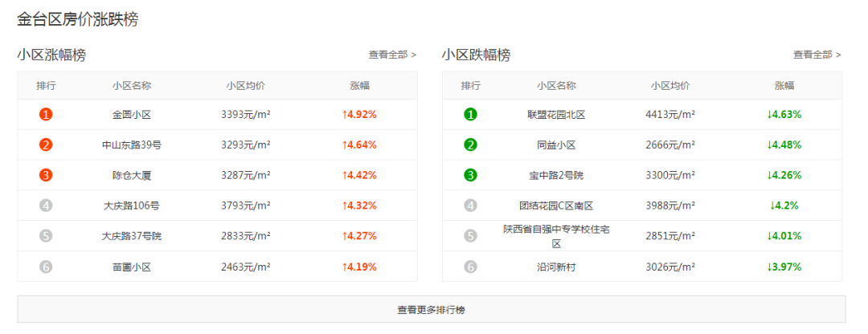Click the ↑4.32% rise value

pyautogui.click(x=359, y=206)
